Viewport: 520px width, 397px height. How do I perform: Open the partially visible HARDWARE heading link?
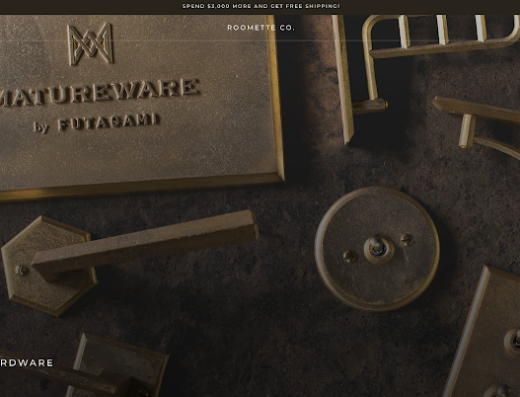[26, 363]
